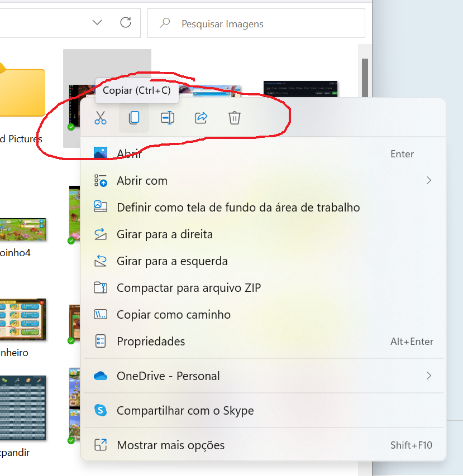
Task: Click the Skype icon in menu
Action: (x=101, y=411)
